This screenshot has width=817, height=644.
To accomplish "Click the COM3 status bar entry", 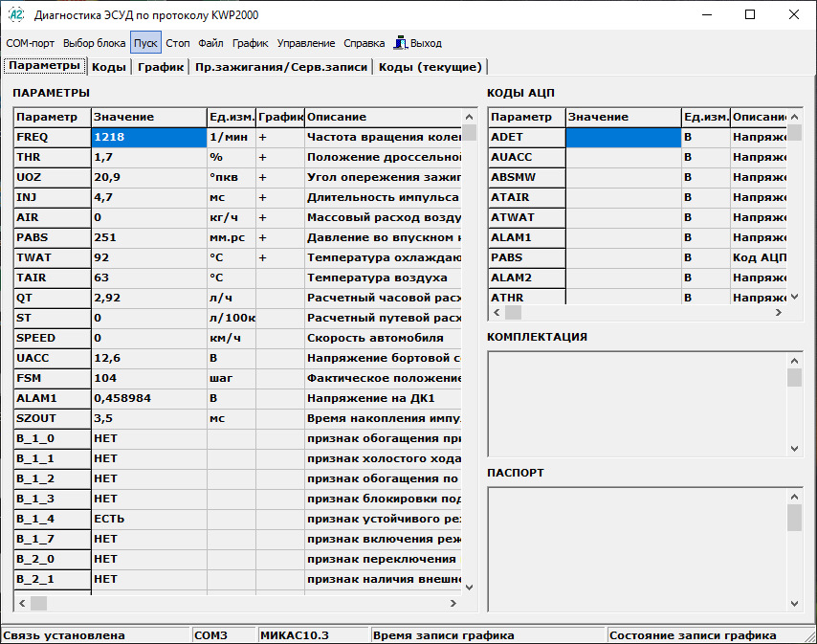I will tap(224, 635).
